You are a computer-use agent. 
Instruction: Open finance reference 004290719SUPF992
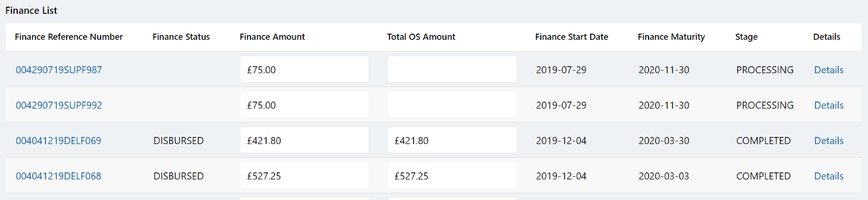(x=59, y=105)
